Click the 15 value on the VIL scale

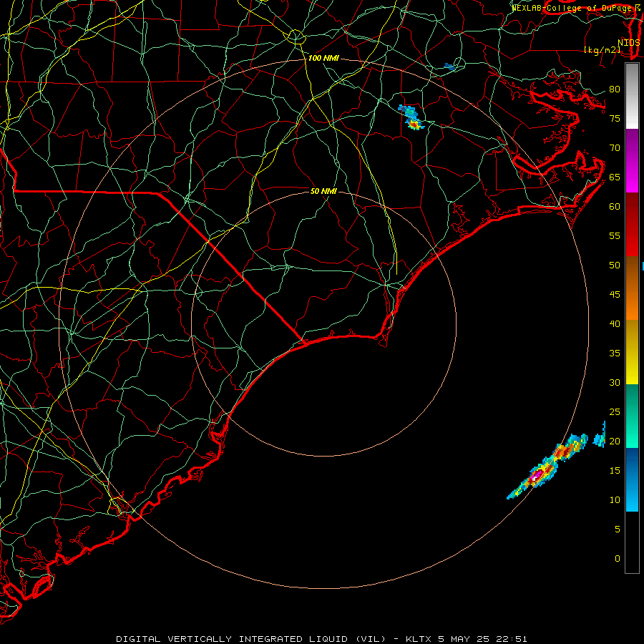(615, 471)
